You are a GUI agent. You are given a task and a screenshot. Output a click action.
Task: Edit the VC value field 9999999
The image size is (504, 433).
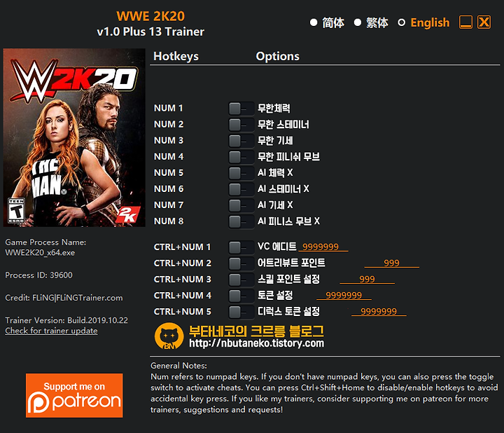pyautogui.click(x=323, y=247)
